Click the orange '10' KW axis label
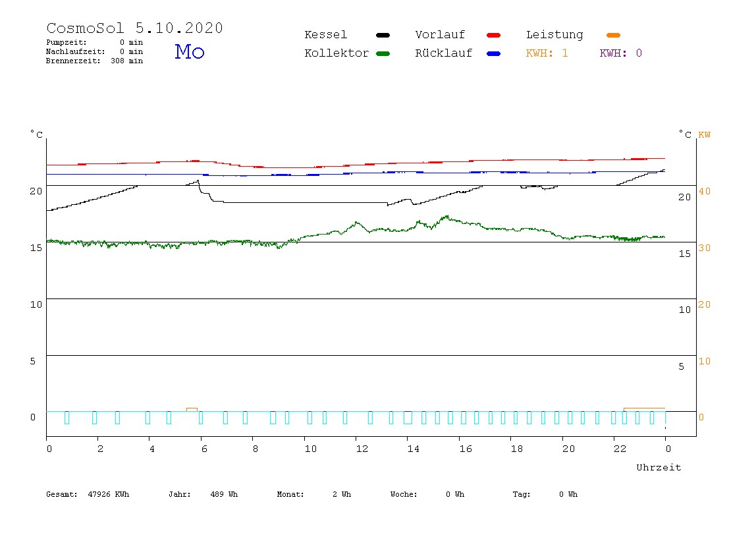This screenshot has width=756, height=535. pyautogui.click(x=705, y=361)
